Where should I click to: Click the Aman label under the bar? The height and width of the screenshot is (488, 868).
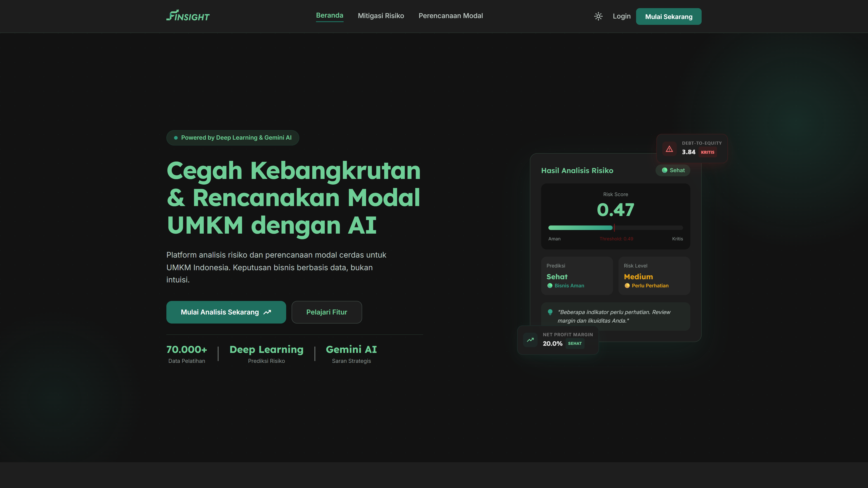point(554,239)
